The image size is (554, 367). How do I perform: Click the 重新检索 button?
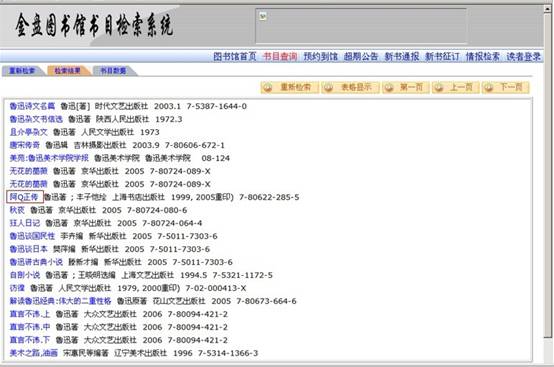290,87
